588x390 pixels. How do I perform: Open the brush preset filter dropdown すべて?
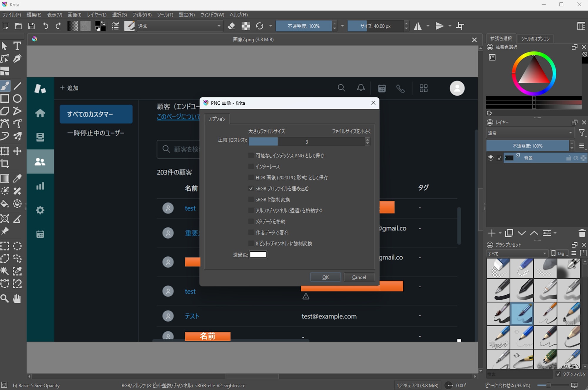coord(517,253)
